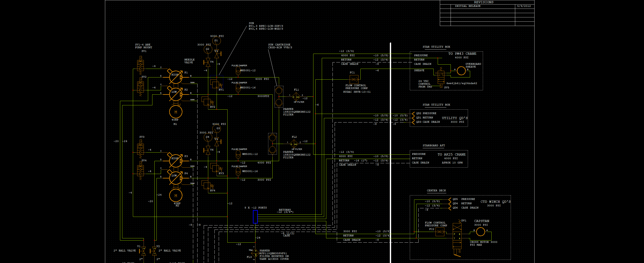
Task: Select the LOW pump P2 symbol
Action: click(x=176, y=94)
